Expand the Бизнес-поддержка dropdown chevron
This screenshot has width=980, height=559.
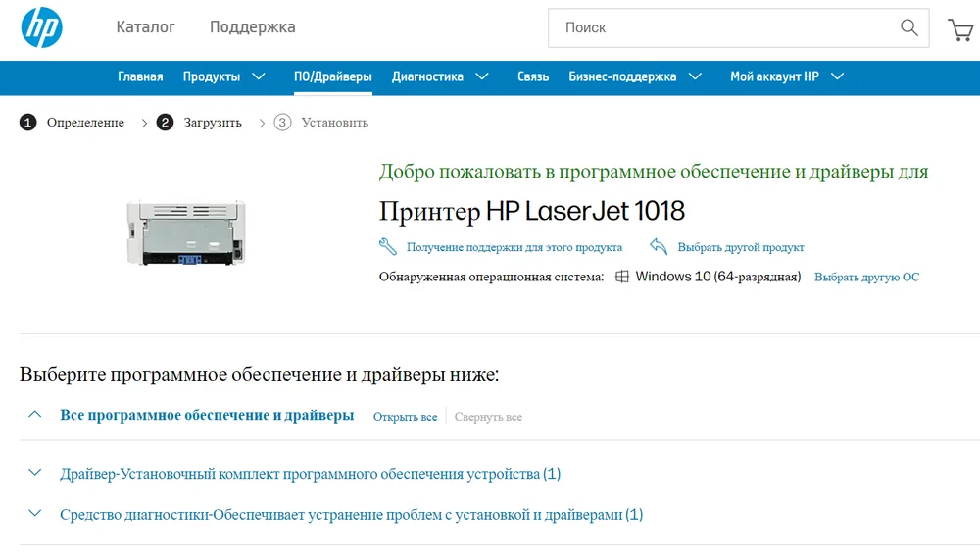pyautogui.click(x=695, y=76)
